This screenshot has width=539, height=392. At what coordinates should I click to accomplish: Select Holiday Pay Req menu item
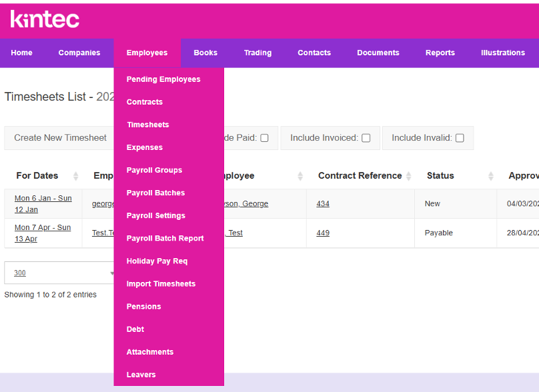click(x=157, y=261)
